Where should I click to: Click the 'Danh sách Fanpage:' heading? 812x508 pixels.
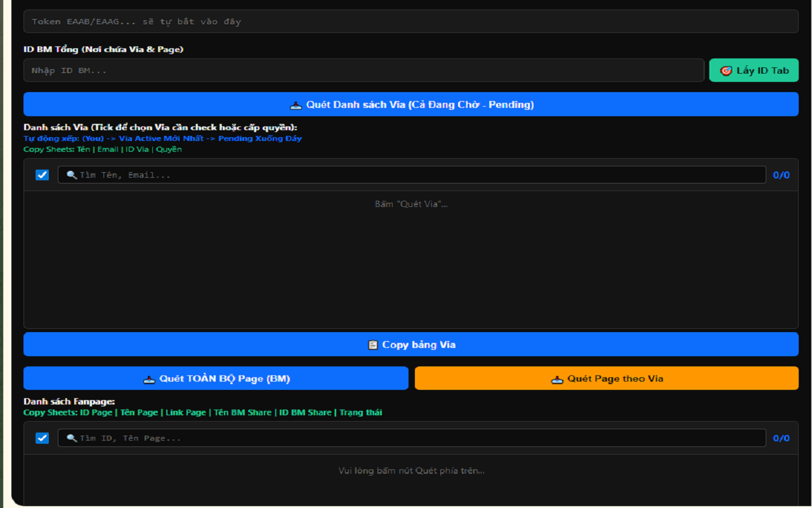pos(69,401)
